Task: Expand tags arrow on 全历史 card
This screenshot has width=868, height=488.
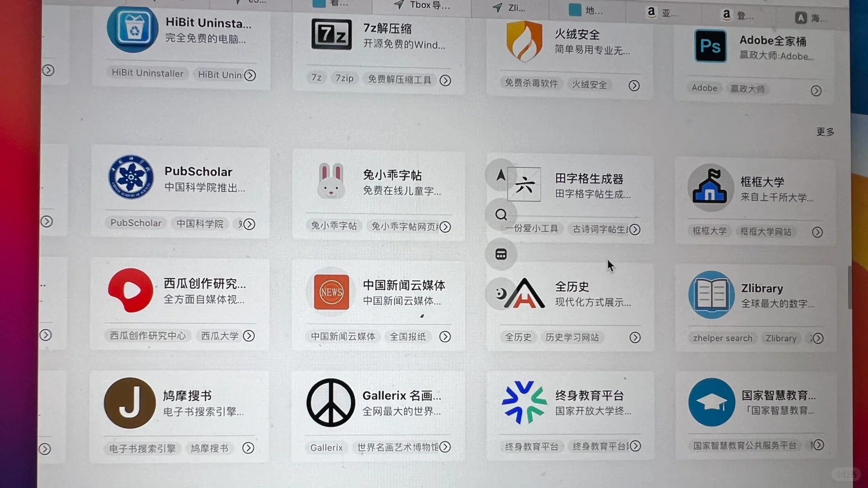Action: coord(635,338)
